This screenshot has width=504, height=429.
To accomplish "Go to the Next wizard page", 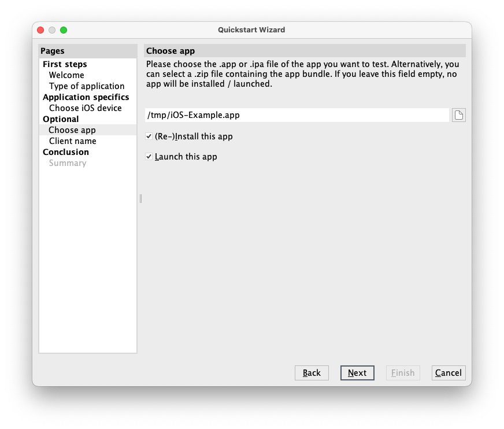I will coord(357,373).
